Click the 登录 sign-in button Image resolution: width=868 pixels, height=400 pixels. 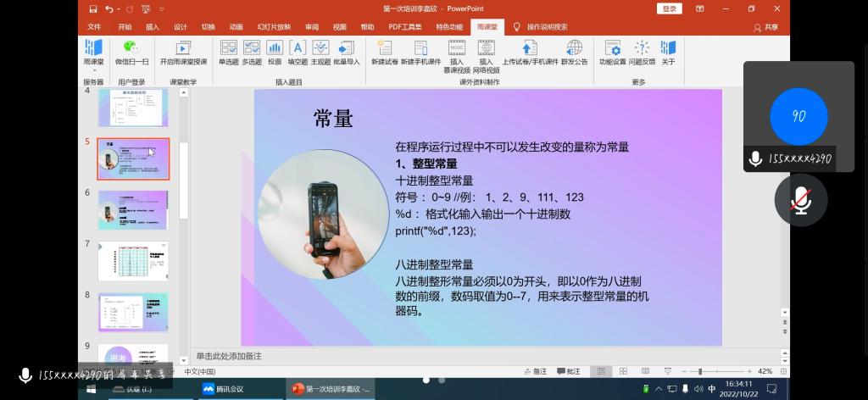click(x=669, y=8)
